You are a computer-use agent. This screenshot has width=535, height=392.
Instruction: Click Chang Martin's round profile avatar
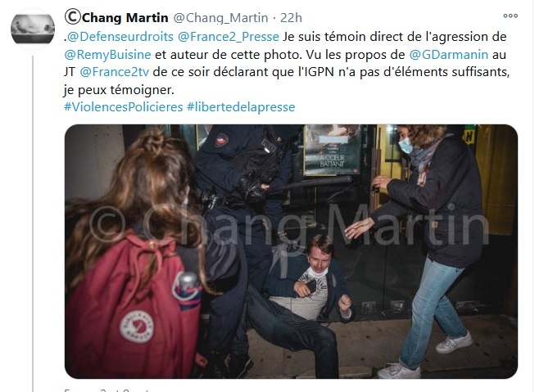(x=33, y=29)
